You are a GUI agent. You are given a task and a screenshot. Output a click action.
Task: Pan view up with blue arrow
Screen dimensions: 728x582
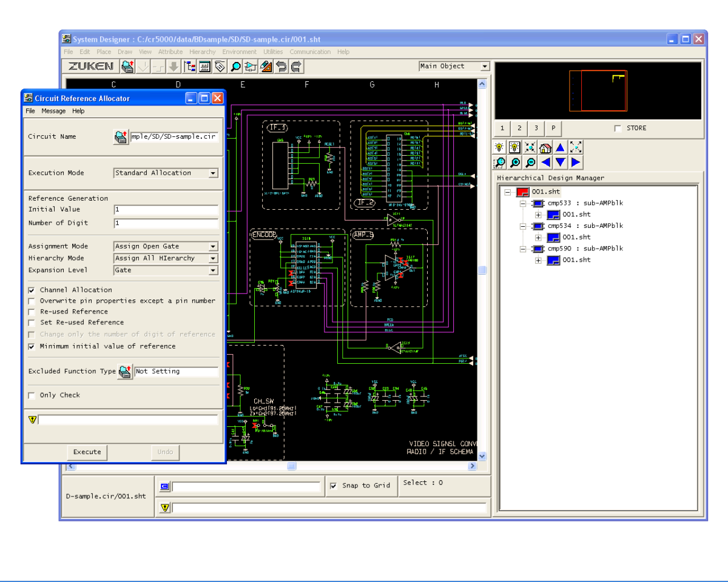(x=561, y=147)
